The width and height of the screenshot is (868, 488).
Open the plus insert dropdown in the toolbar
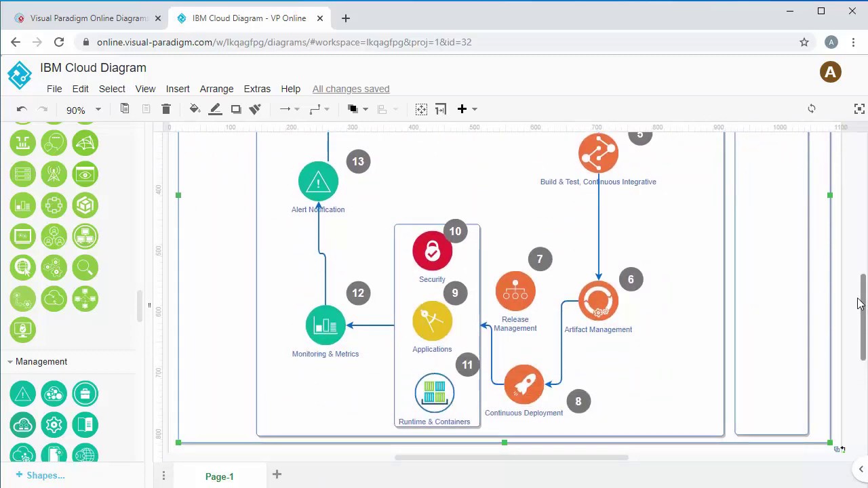[467, 109]
